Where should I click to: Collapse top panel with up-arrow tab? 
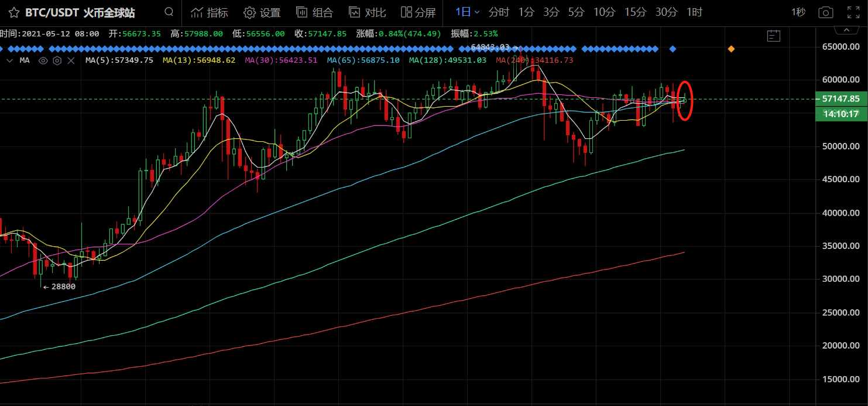point(846,29)
